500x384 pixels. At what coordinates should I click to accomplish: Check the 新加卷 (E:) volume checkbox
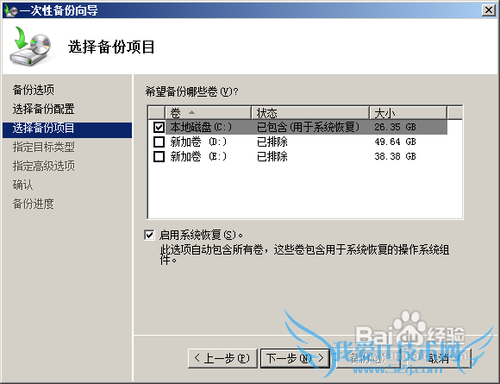click(159, 156)
